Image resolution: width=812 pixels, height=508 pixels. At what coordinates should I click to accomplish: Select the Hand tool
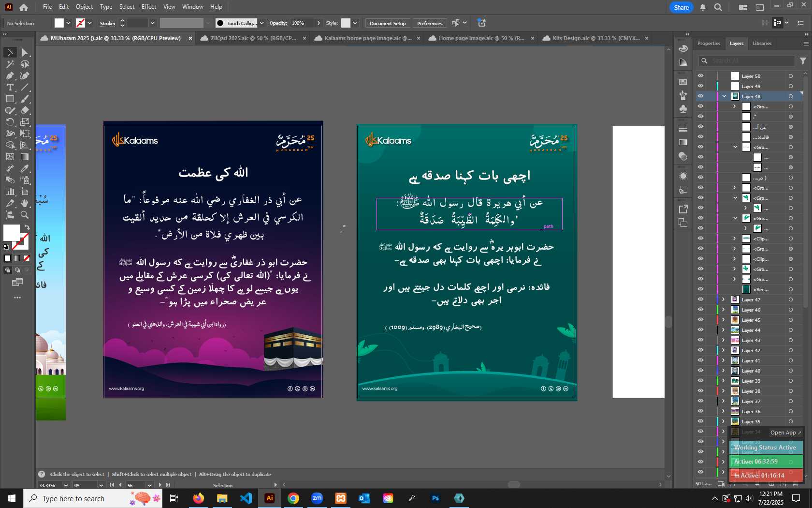pyautogui.click(x=25, y=203)
